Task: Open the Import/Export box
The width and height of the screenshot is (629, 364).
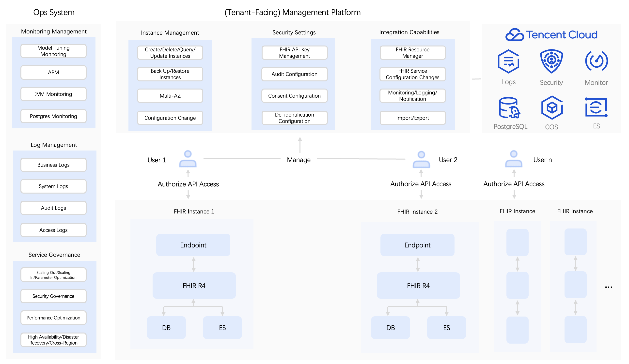Action: tap(413, 118)
